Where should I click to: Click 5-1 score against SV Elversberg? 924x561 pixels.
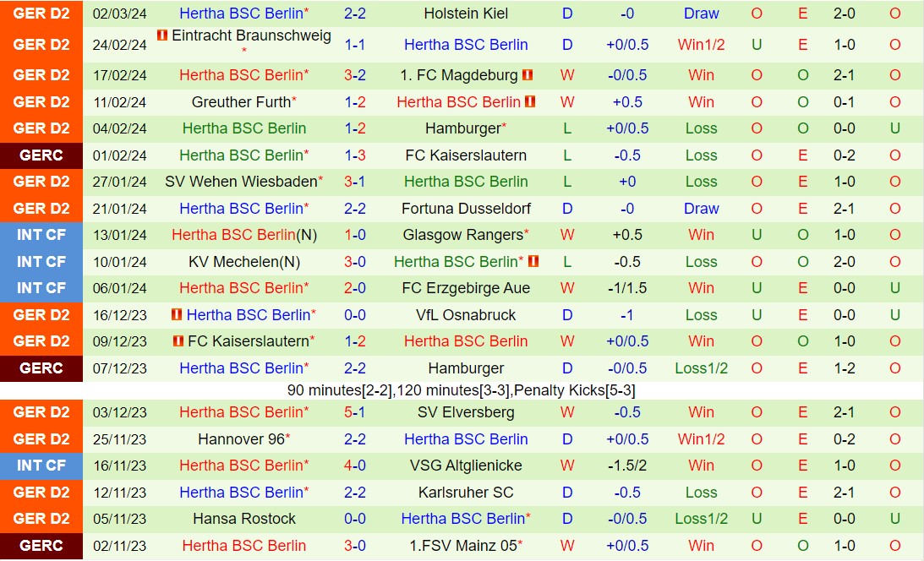(355, 412)
